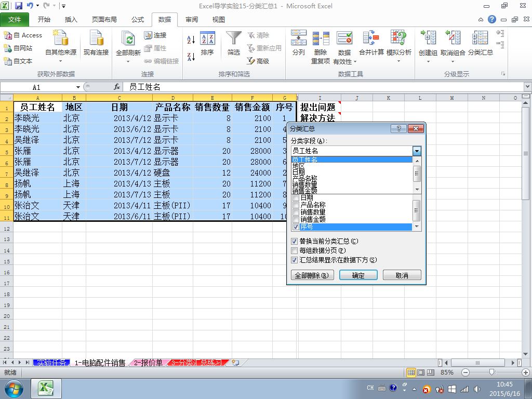Click the formula bar input field
Viewport: 532px width, 399px height.
[323, 87]
